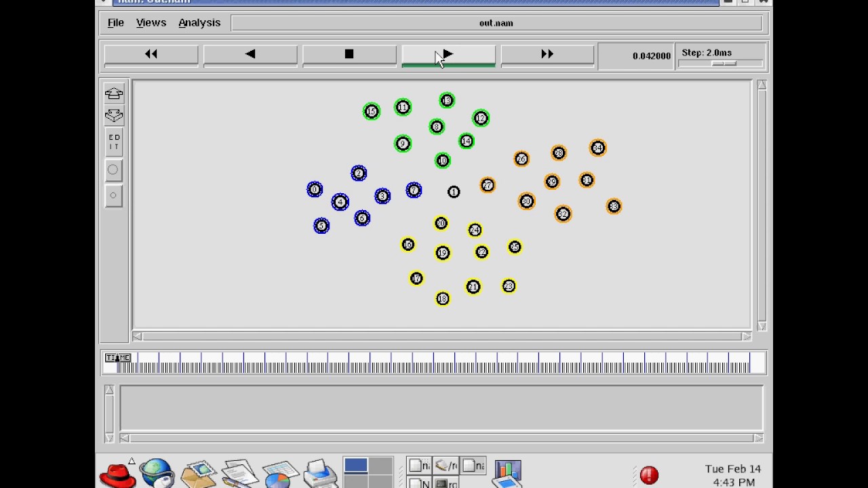Select blue node 5
The height and width of the screenshot is (488, 868).
coord(321,226)
